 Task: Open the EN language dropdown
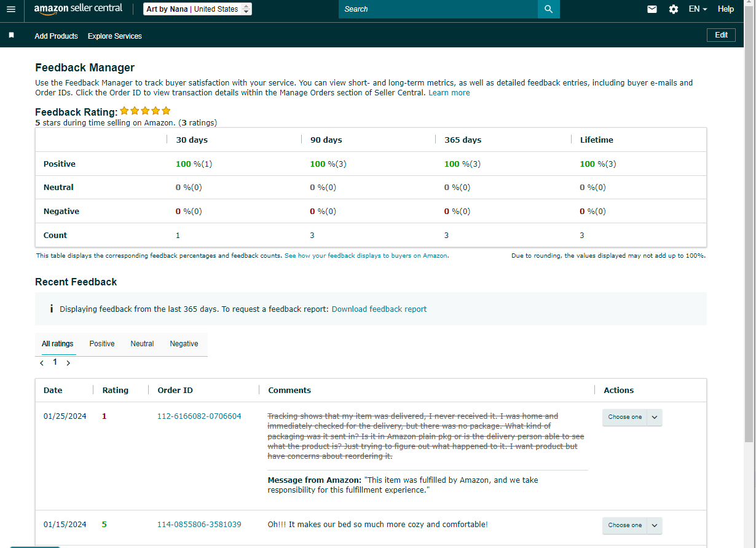[x=698, y=9]
